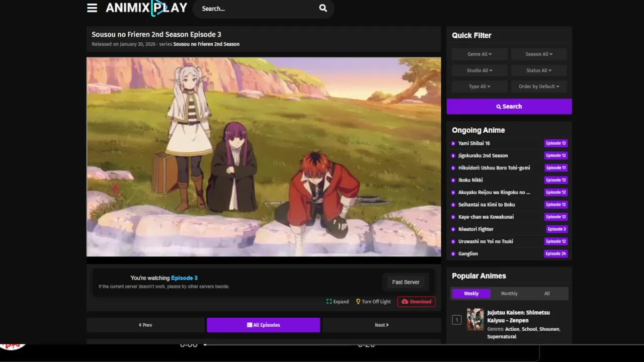
Task: Open Akuyaku Reijou wa Ringoku no link
Action: pos(494,193)
